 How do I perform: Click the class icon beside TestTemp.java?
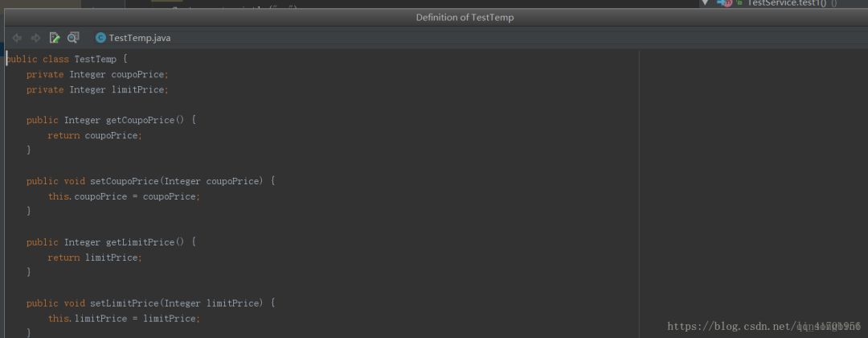click(x=100, y=38)
